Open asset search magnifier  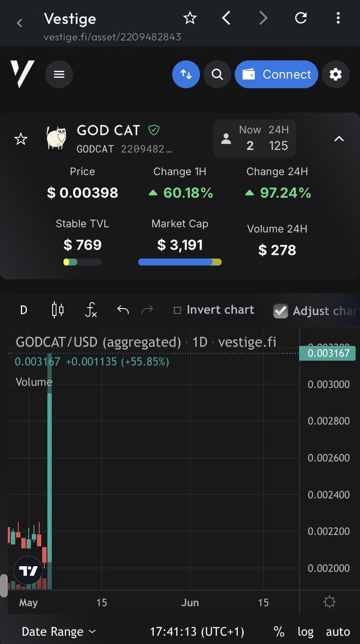pos(217,75)
